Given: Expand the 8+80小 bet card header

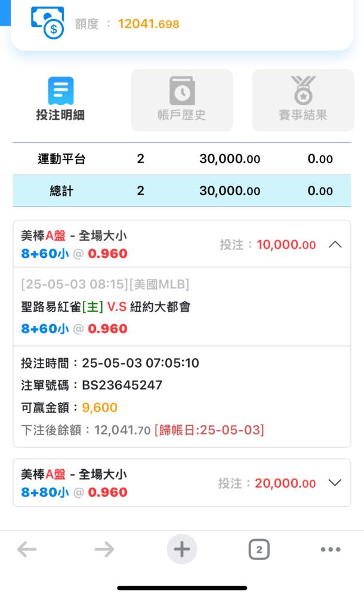Looking at the screenshot, I should tap(182, 483).
